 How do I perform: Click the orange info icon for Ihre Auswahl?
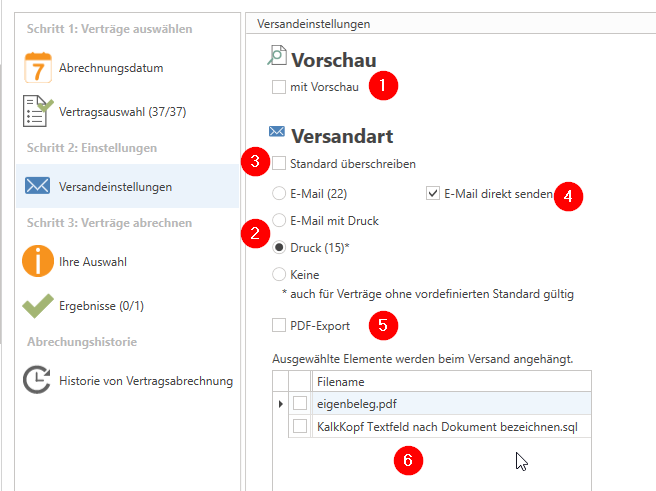click(37, 261)
